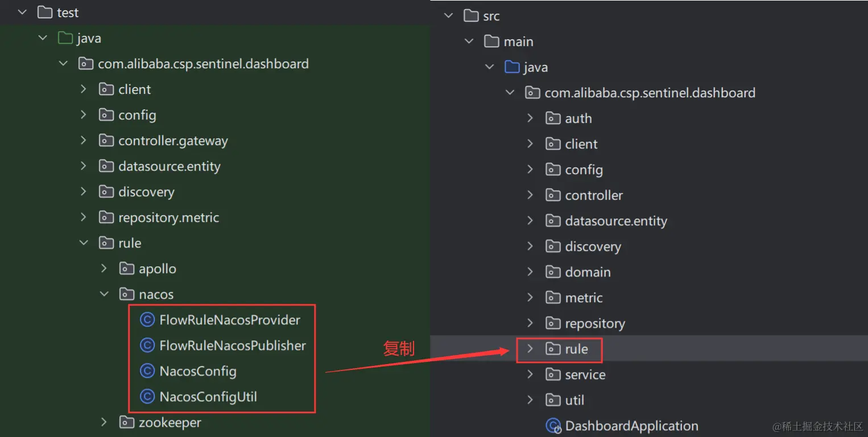Image resolution: width=868 pixels, height=437 pixels.
Task: Select the FlowRuleNacosProvider class icon
Action: [x=147, y=320]
